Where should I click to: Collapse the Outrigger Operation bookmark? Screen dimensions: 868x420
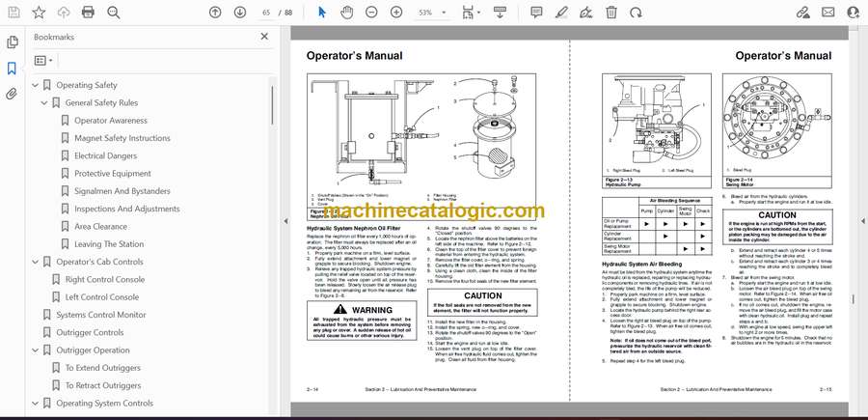click(36, 350)
